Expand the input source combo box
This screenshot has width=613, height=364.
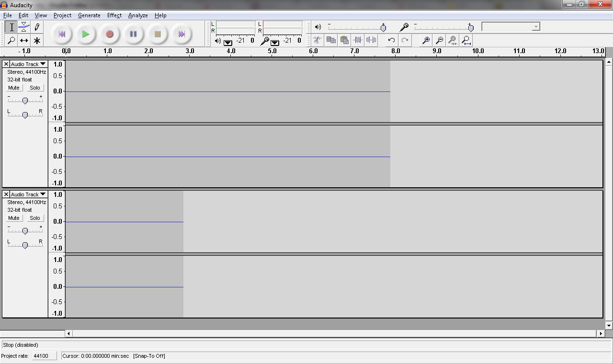[x=536, y=27]
